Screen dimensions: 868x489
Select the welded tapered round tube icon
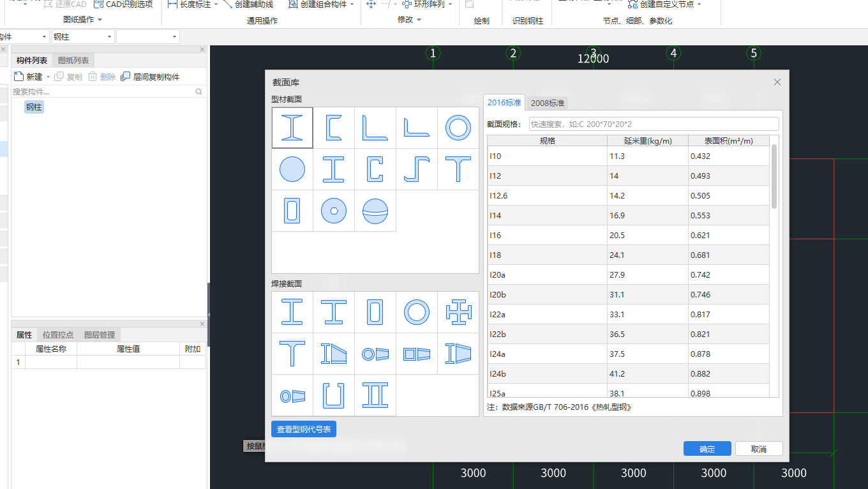click(375, 354)
